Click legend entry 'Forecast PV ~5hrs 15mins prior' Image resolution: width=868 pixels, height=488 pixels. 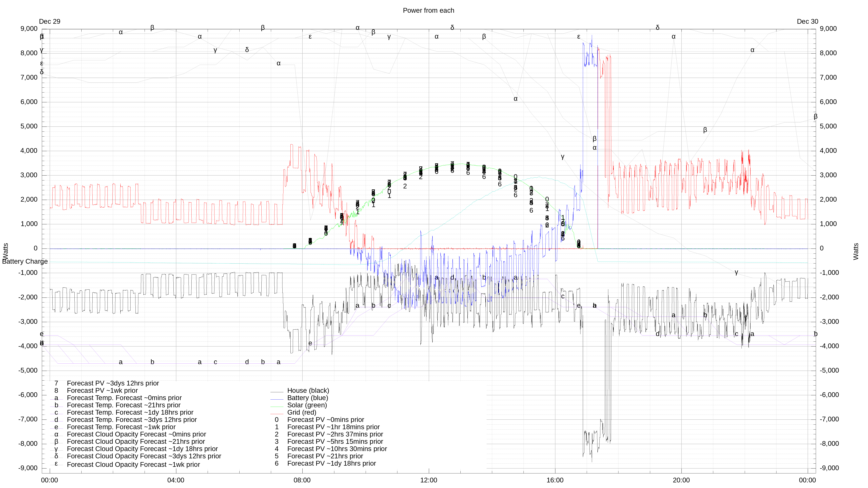point(335,442)
